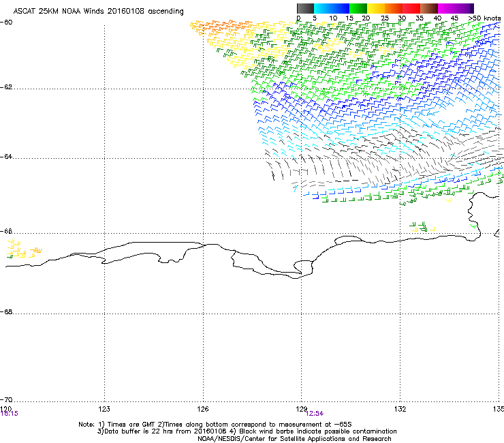Click the '20' label under the color bar

click(x=366, y=18)
